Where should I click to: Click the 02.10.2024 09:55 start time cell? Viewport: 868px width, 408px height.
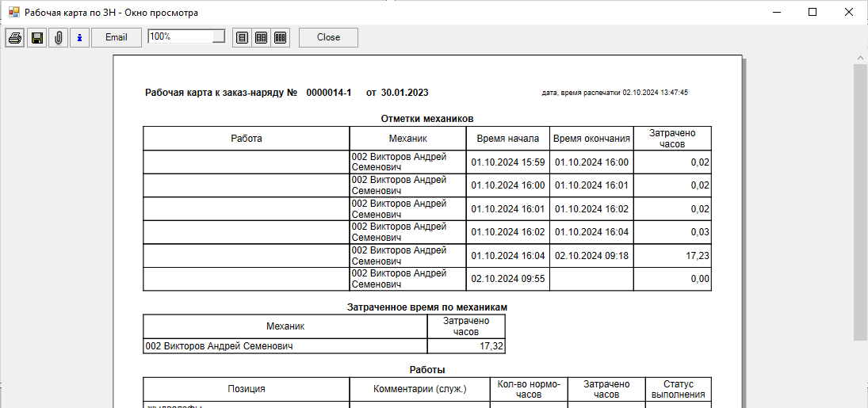pyautogui.click(x=508, y=280)
